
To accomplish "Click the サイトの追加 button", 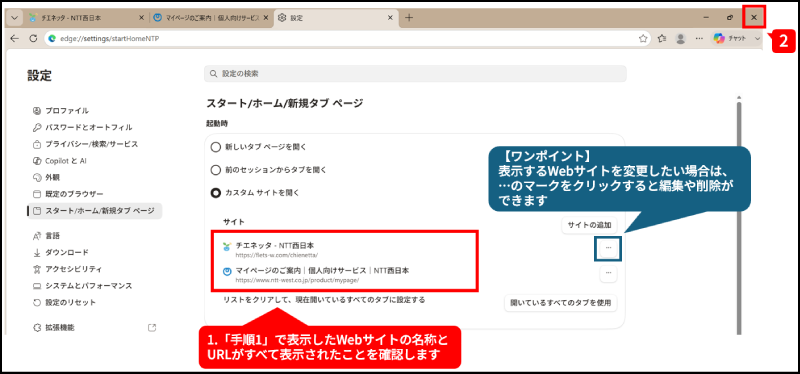I will tap(589, 225).
